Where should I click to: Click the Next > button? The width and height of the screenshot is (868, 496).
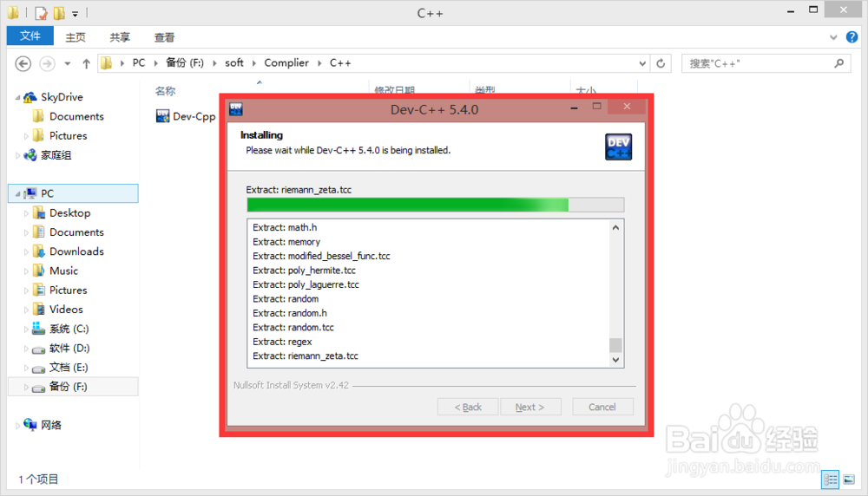(530, 407)
